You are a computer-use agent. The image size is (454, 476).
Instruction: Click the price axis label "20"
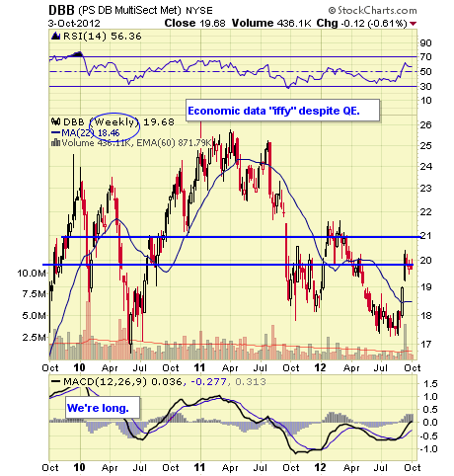point(425,261)
